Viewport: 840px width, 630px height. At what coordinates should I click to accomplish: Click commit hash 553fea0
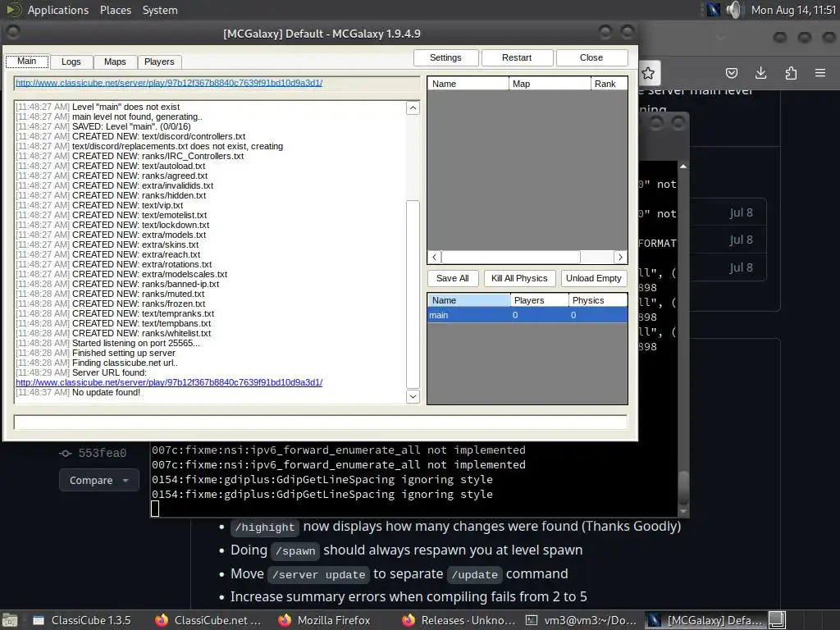click(102, 453)
